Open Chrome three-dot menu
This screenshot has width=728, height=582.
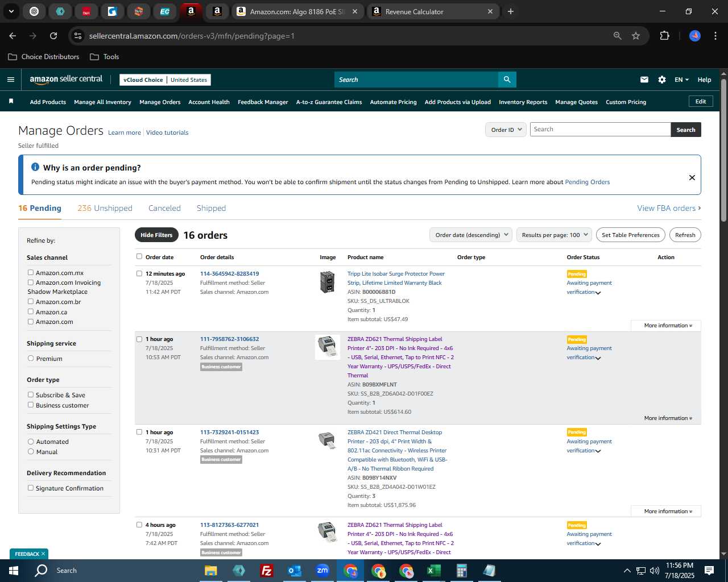tap(714, 36)
